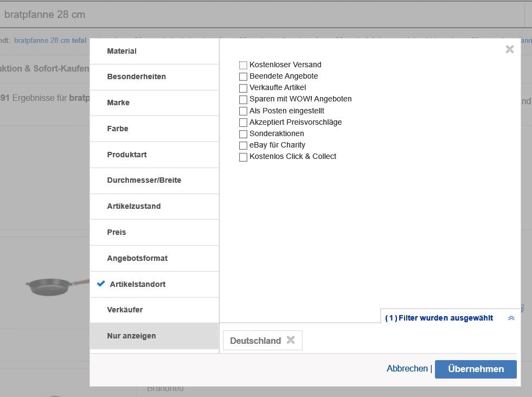Remove the Deutschland filter chip via its X
This screenshot has height=397, width=532.
point(291,340)
